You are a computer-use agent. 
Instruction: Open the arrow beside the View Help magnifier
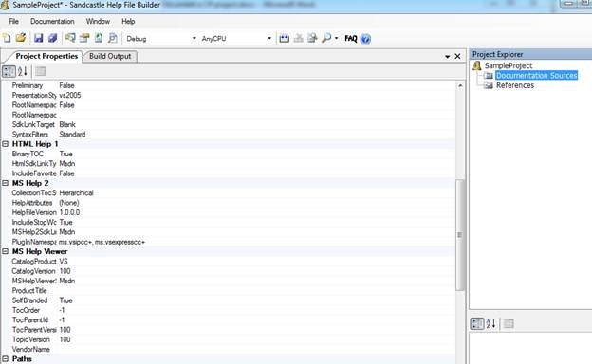tap(336, 38)
